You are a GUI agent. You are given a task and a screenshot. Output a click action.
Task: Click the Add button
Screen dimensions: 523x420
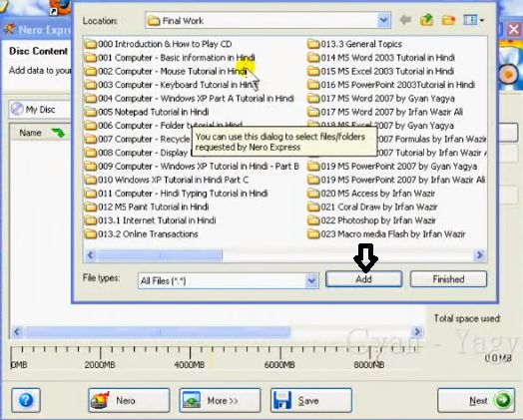coord(363,279)
